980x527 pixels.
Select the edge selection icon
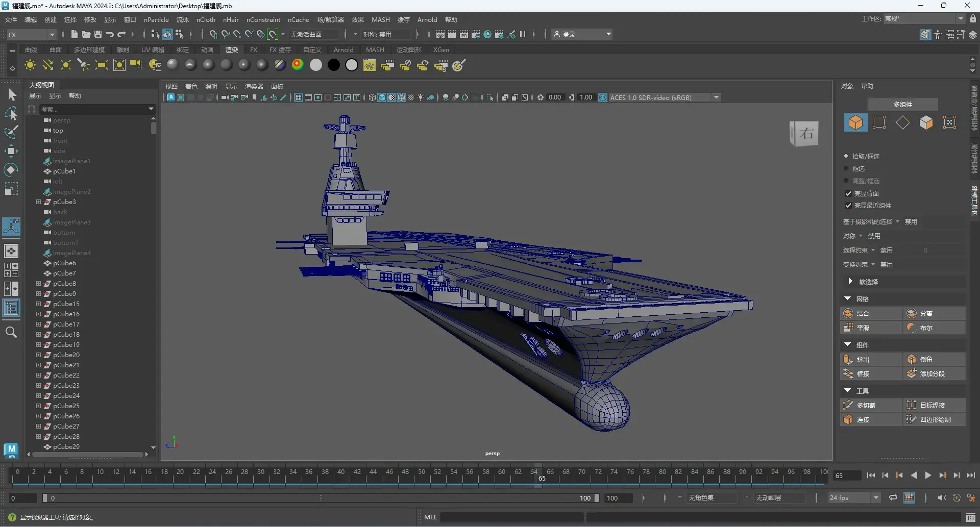[879, 122]
